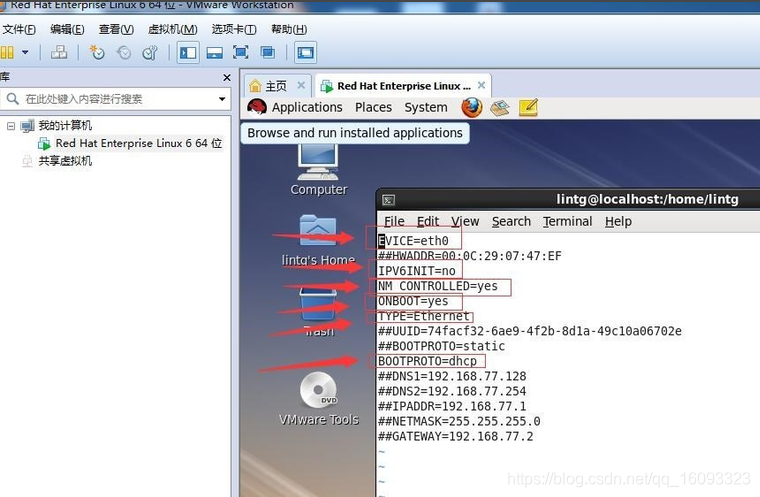Image resolution: width=760 pixels, height=497 pixels.
Task: Select Red Hat Enterprise Linux 6 64 位 tree item
Action: coord(139,144)
